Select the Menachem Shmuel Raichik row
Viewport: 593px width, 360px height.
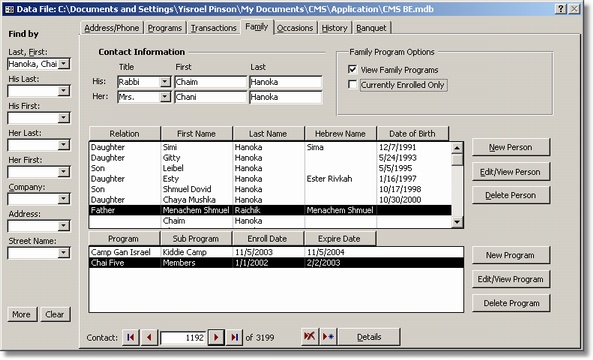270,210
